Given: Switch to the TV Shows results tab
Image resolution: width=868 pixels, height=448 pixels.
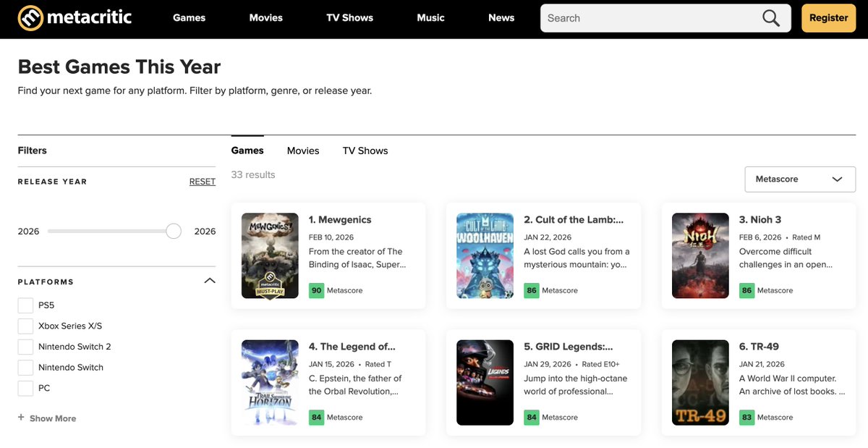Looking at the screenshot, I should point(365,151).
